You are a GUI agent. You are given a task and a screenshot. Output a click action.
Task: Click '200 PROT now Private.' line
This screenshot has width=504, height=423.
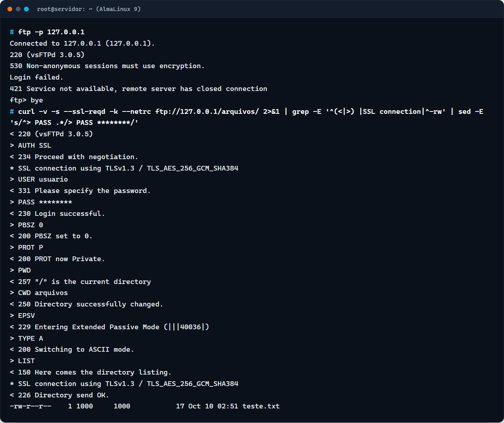tap(57, 259)
